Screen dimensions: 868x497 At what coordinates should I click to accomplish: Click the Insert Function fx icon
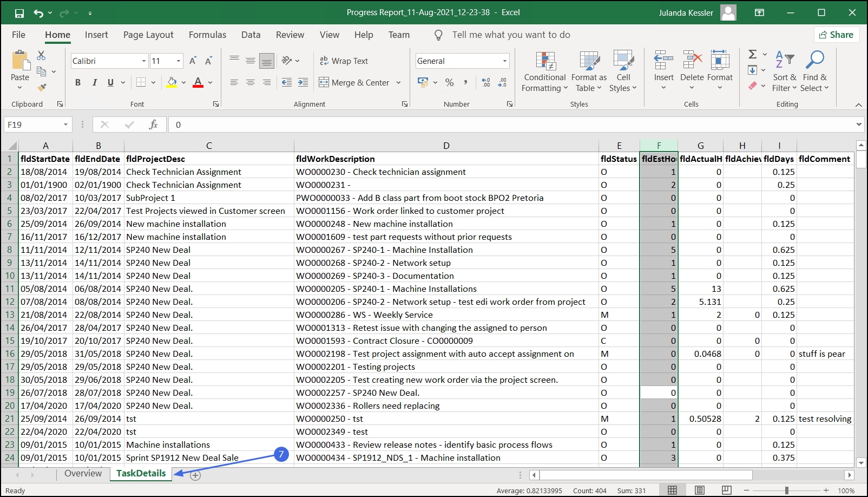(x=153, y=125)
